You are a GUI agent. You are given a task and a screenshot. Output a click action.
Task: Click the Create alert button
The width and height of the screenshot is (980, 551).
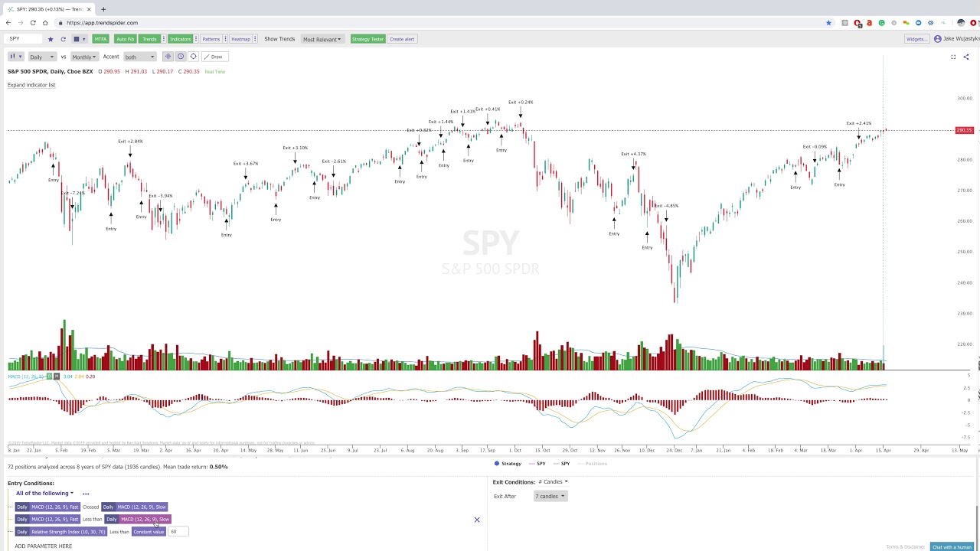click(x=402, y=39)
